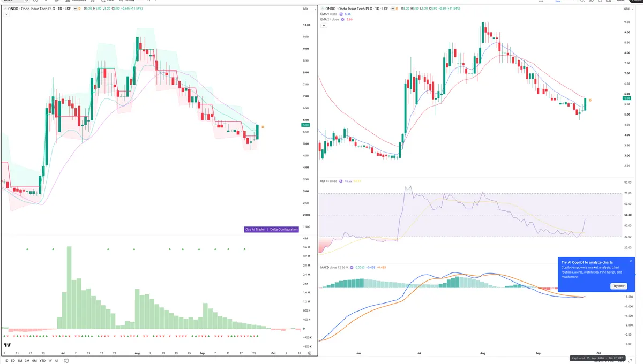643x364 pixels.
Task: Open settings icon beside RSI 14 close
Action: coord(342,181)
